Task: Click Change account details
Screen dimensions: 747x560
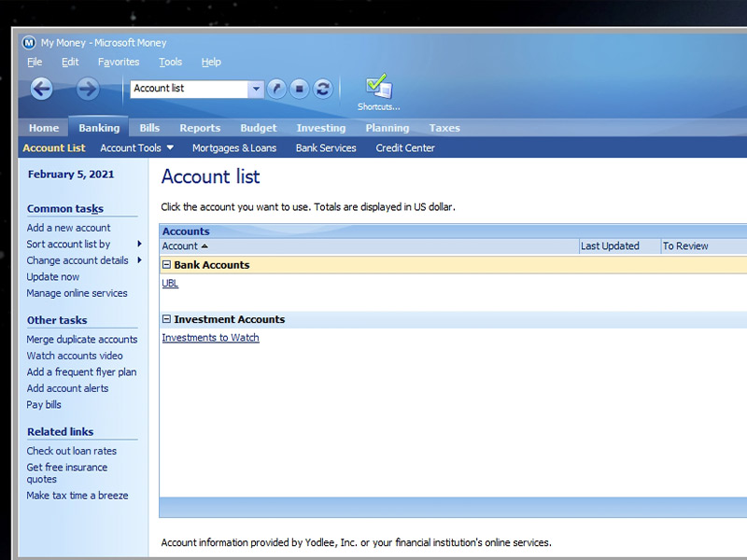Action: (78, 260)
